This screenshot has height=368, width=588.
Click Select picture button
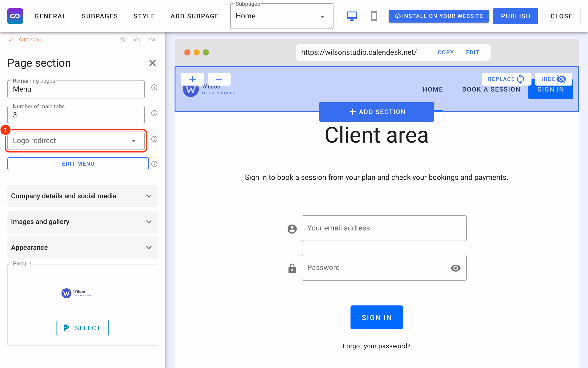tap(83, 328)
